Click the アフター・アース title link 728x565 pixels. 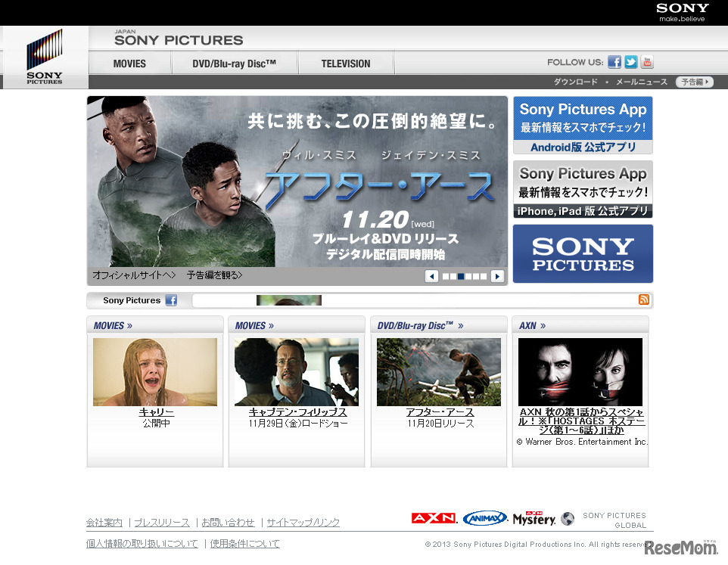(x=440, y=412)
